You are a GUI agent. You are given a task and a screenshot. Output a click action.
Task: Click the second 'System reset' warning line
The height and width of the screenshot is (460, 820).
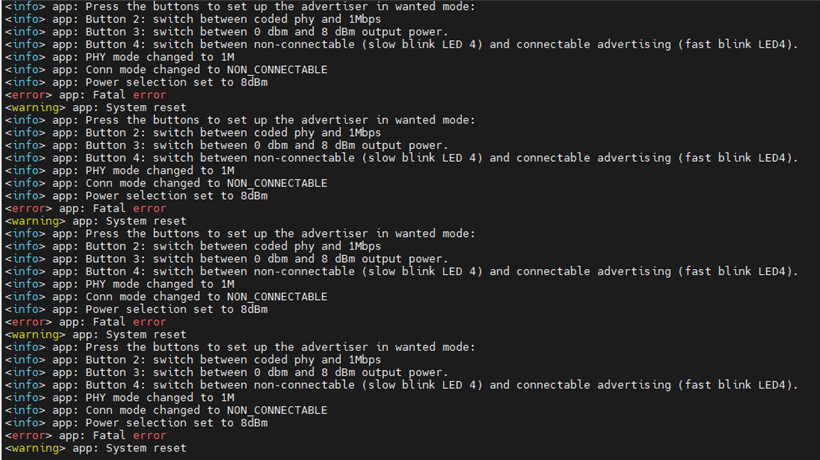coord(96,221)
